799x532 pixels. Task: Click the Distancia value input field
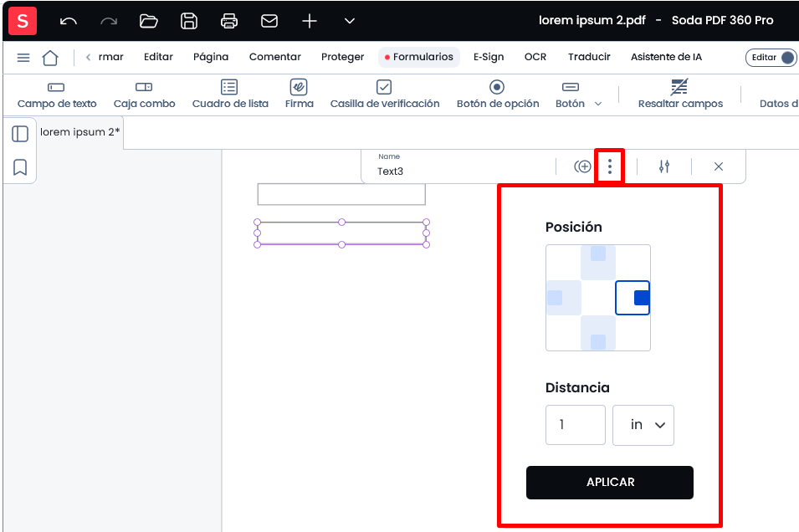(576, 425)
